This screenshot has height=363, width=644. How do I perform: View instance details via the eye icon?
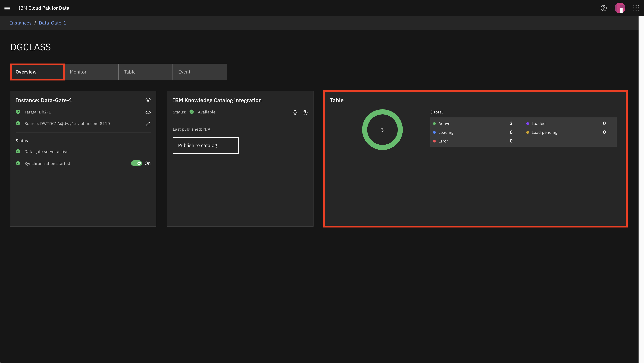tap(148, 100)
